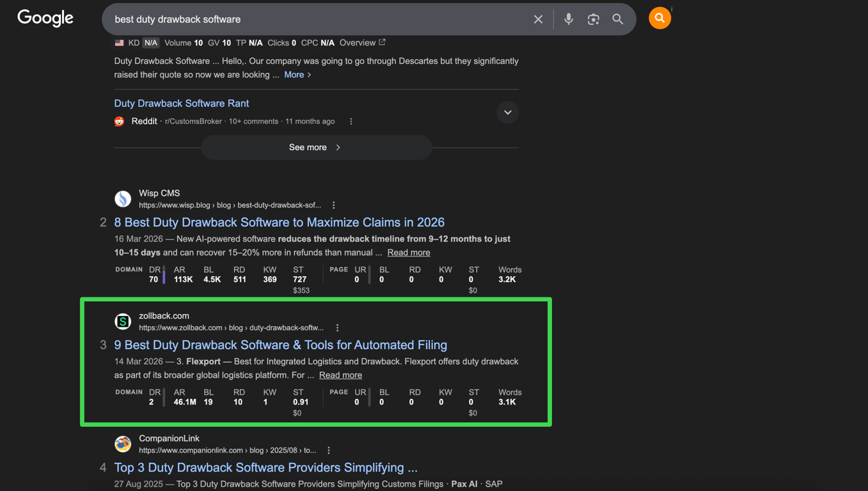This screenshot has width=868, height=491.
Task: Clear the search query with the X icon
Action: (x=538, y=19)
